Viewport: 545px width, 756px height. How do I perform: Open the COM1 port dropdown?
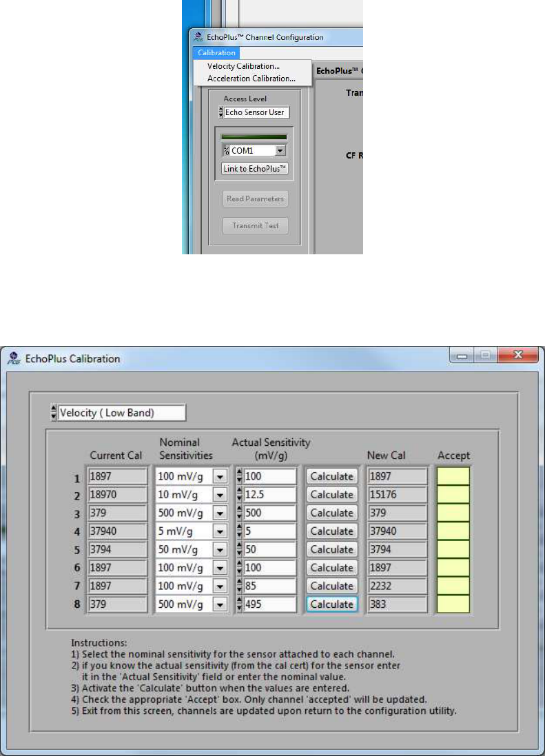[x=280, y=151]
